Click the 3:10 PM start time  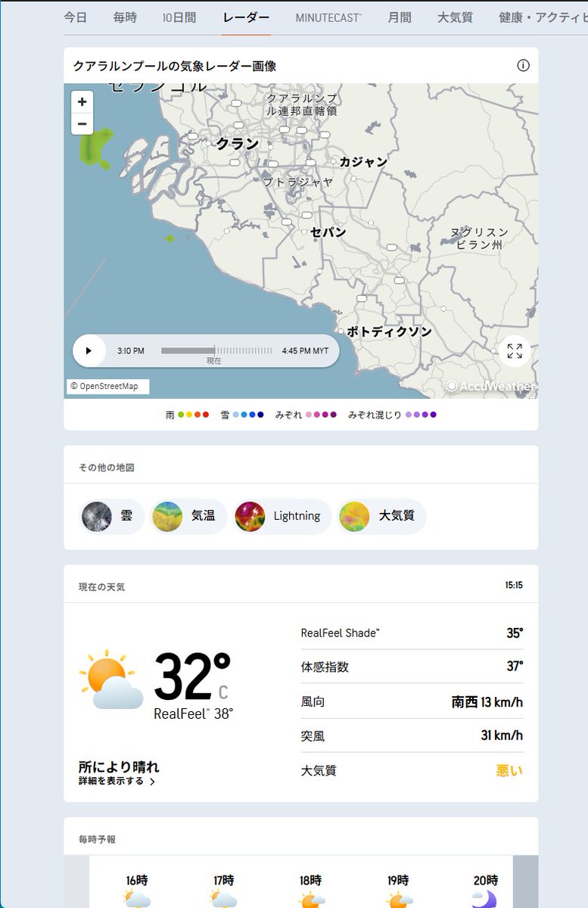coord(131,351)
